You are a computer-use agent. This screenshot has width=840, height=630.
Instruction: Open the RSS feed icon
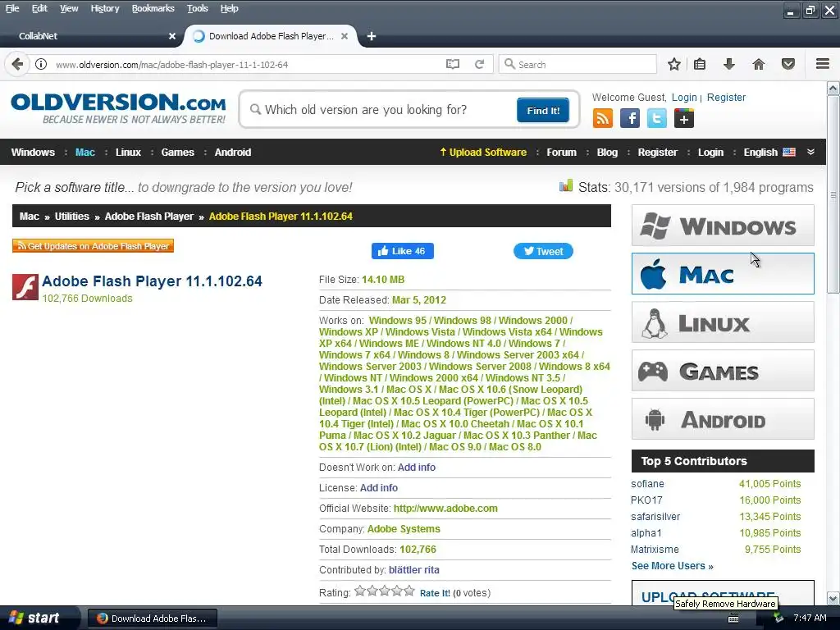[x=603, y=118]
